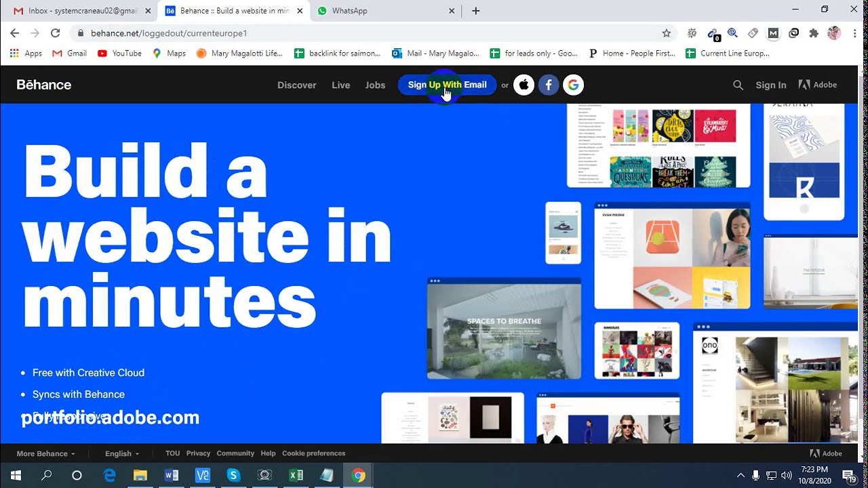Open Current Line Europ bookmark
The height and width of the screenshot is (488, 868).
728,53
